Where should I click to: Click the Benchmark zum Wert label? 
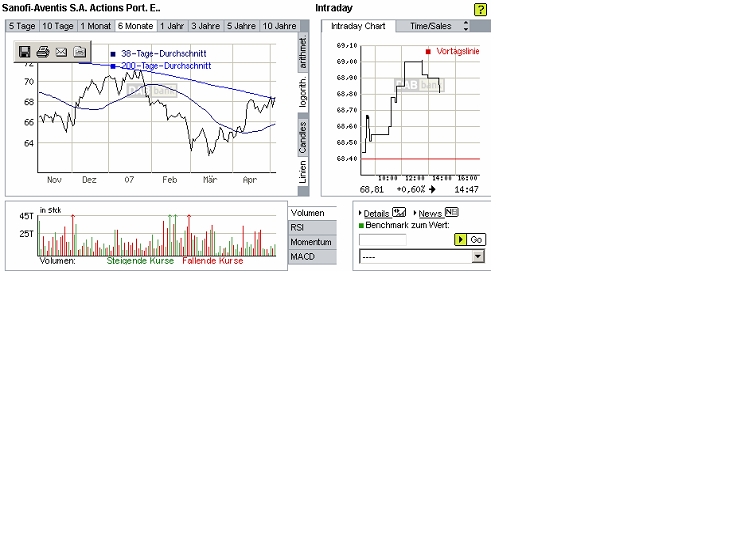[407, 225]
